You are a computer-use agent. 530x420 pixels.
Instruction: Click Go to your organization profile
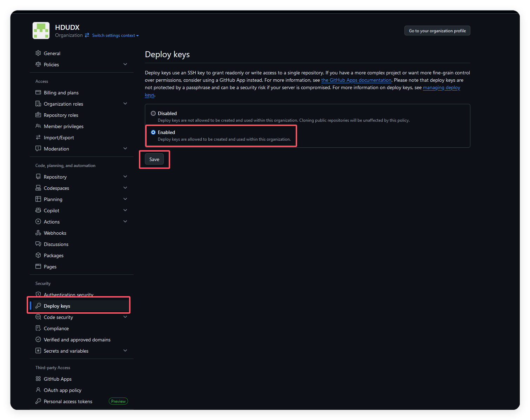tap(437, 31)
